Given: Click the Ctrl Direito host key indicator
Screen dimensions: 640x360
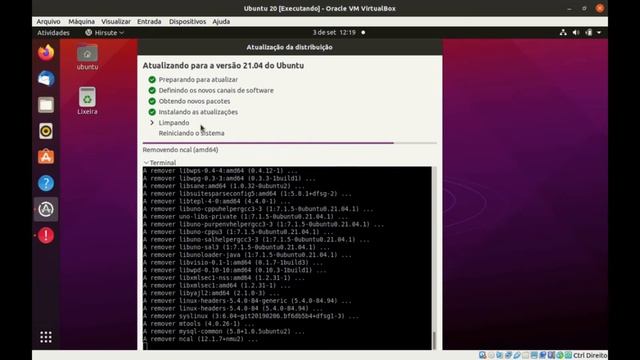Looking at the screenshot, I should pyautogui.click(x=590, y=355).
